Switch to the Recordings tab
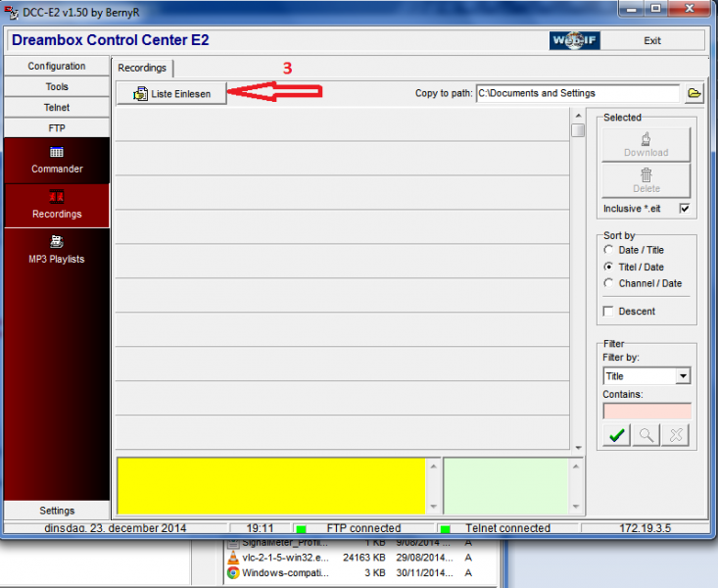 tap(142, 68)
